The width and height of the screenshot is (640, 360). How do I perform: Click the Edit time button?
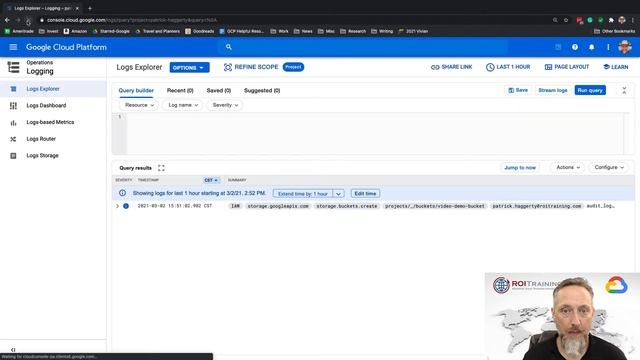click(x=365, y=193)
